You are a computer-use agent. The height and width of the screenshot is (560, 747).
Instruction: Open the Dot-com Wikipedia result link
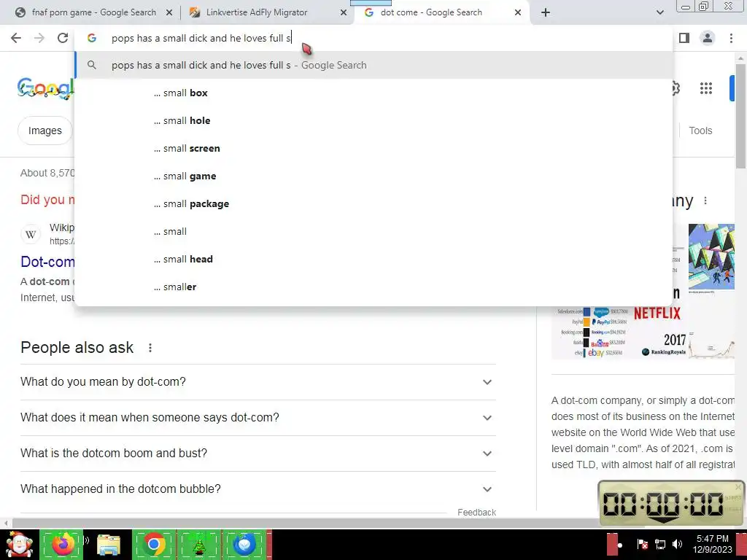click(x=47, y=262)
